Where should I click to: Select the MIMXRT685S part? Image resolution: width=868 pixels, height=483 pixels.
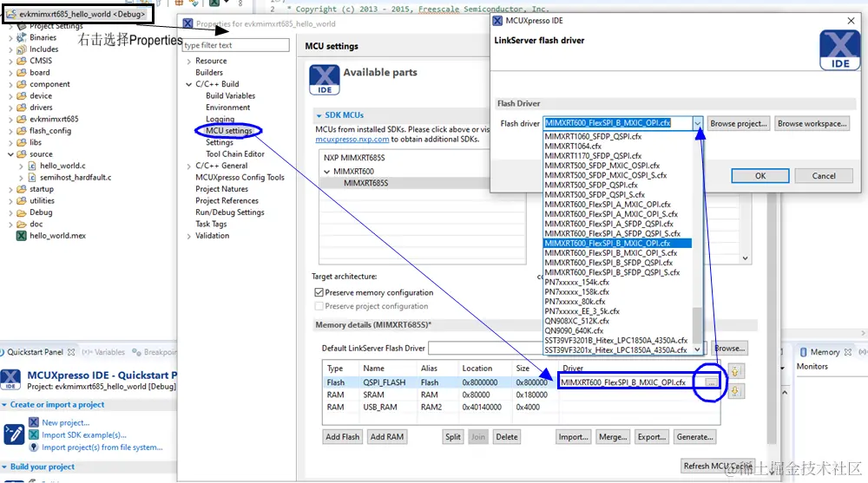point(366,183)
